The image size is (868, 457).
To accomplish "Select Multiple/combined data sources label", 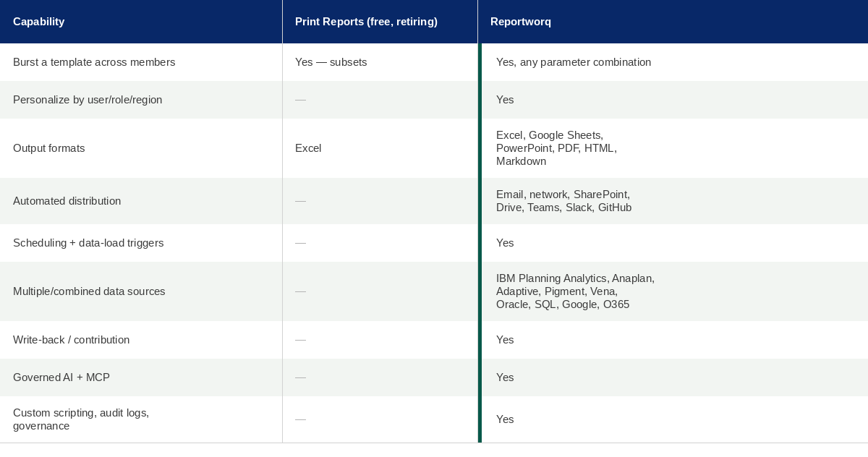I will 89,291.
